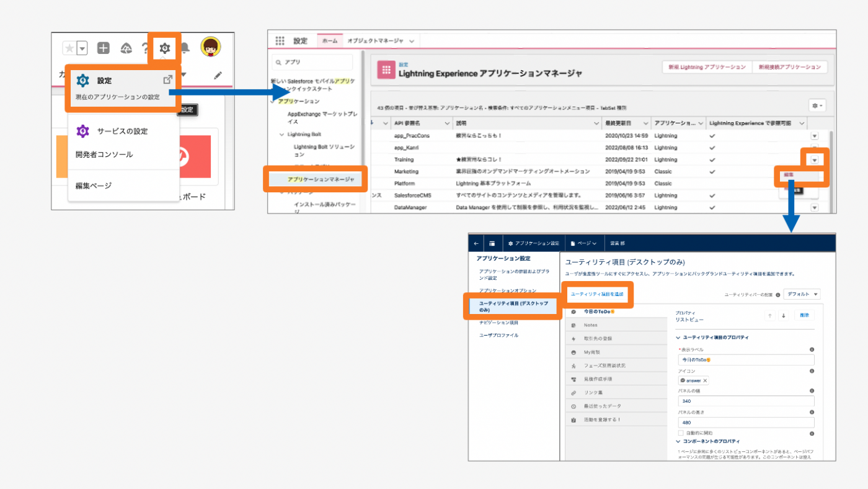Select アプリケーションオプション nav item
Image resolution: width=868 pixels, height=489 pixels.
[x=508, y=290]
